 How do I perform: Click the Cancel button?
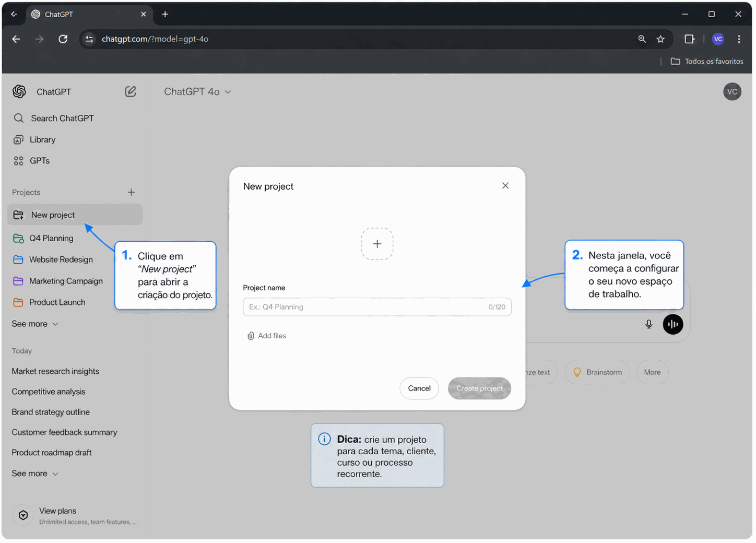[419, 388]
